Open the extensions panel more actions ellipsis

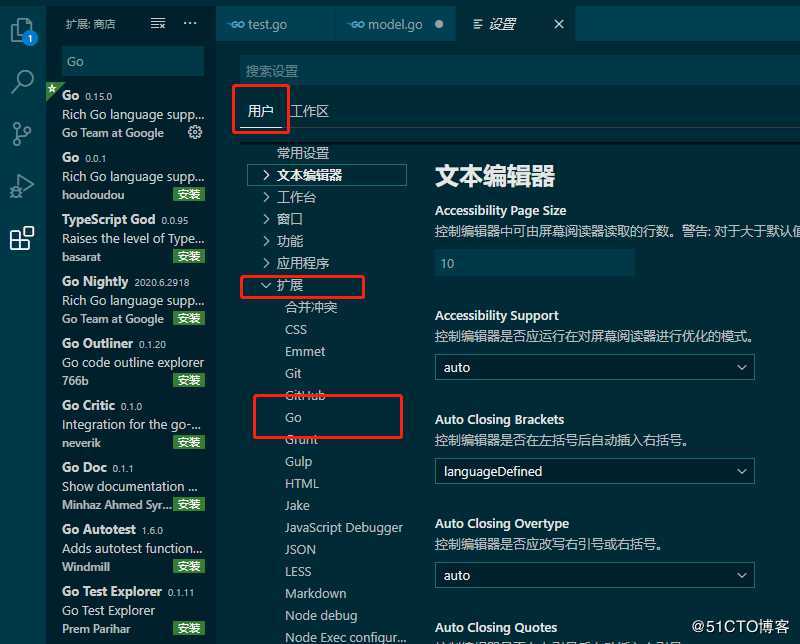(x=190, y=23)
